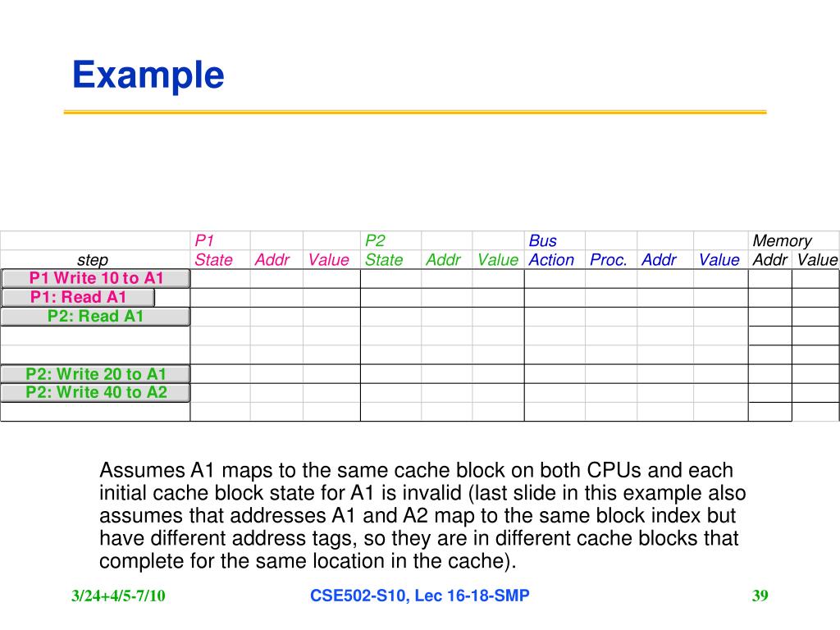Click the pink P1 'Value' header

[328, 260]
